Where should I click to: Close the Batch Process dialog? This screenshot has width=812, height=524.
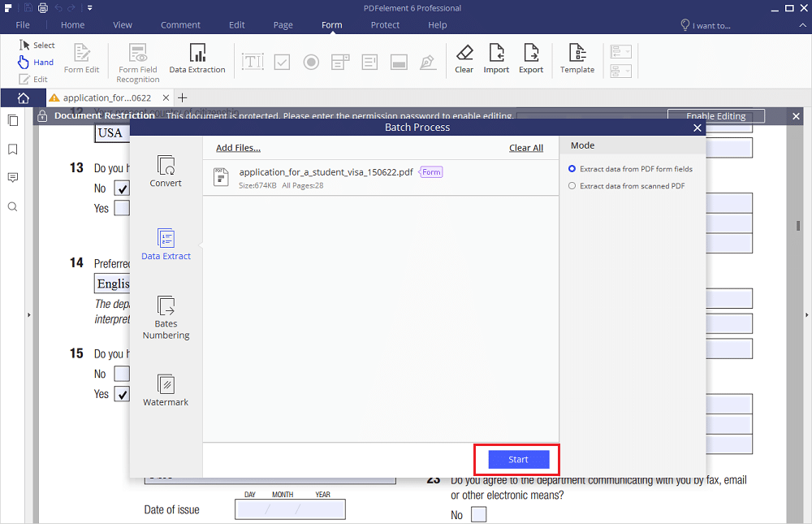coord(698,128)
